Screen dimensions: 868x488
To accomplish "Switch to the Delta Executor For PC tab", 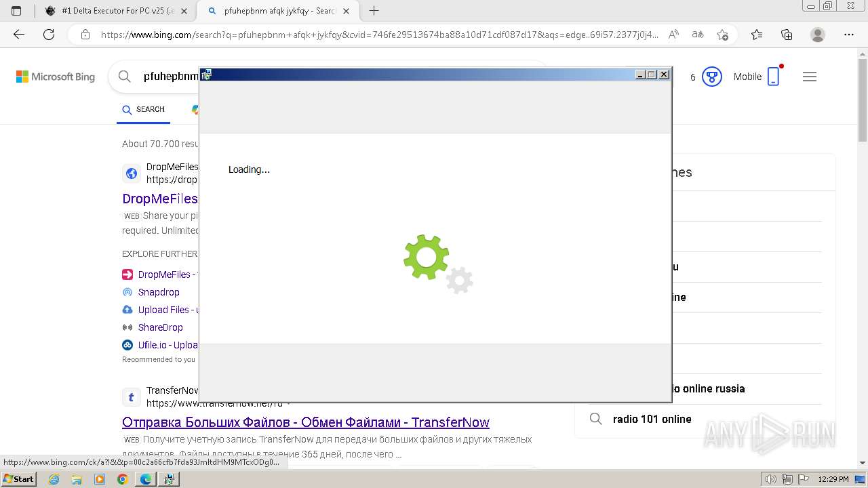I will (x=115, y=11).
